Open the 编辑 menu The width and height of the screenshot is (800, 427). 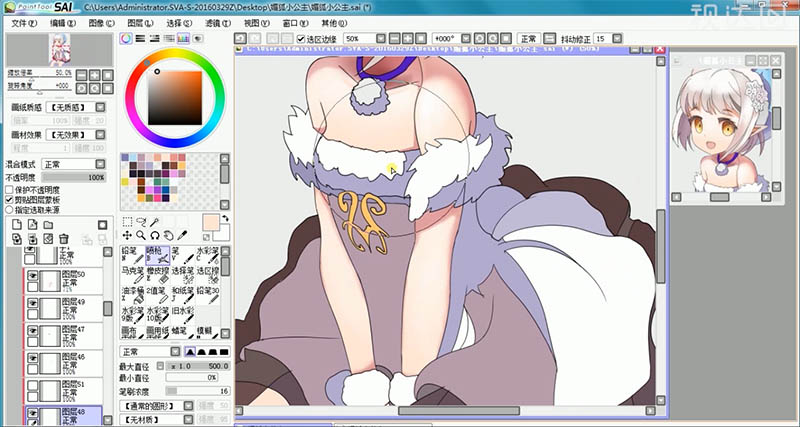coord(63,23)
